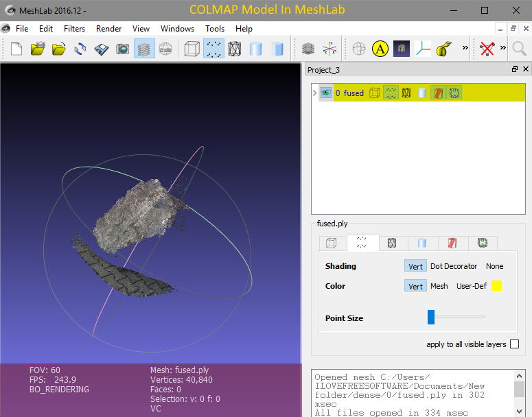Open the Tools menu

[x=215, y=29]
